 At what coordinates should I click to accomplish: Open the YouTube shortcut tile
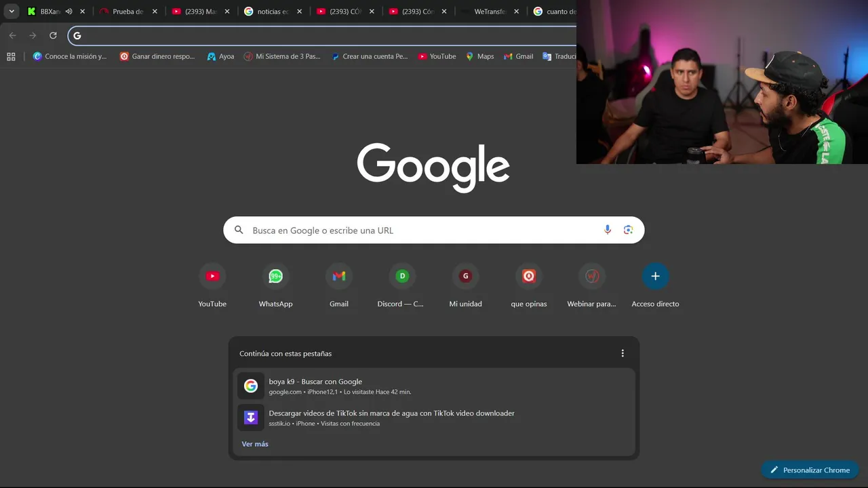pos(212,285)
